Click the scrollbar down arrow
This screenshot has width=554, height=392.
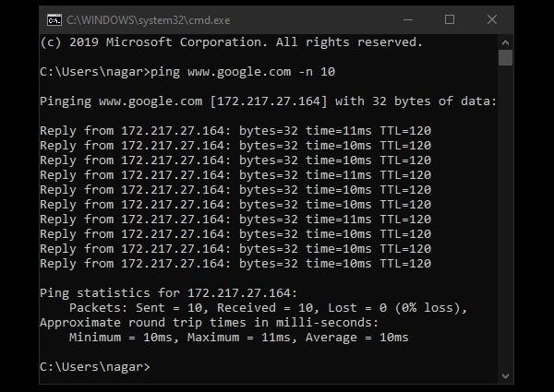505,374
